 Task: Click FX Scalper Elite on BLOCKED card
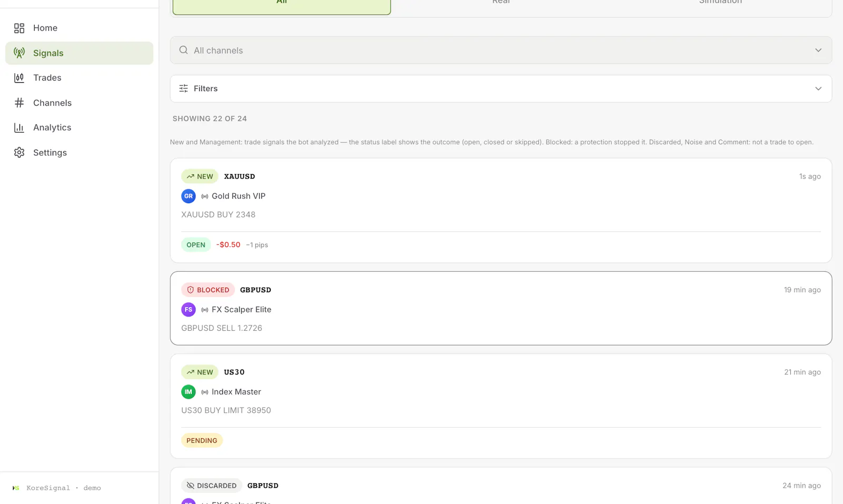241,310
